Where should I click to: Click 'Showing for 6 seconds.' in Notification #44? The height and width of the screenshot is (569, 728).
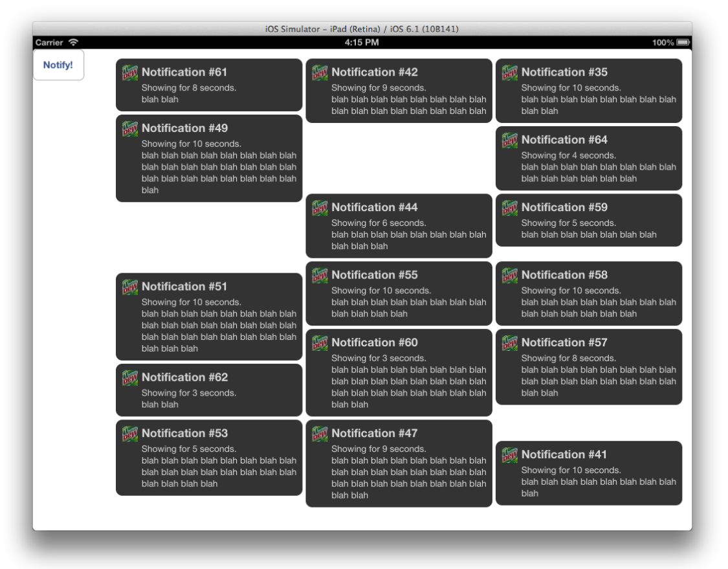coord(379,223)
